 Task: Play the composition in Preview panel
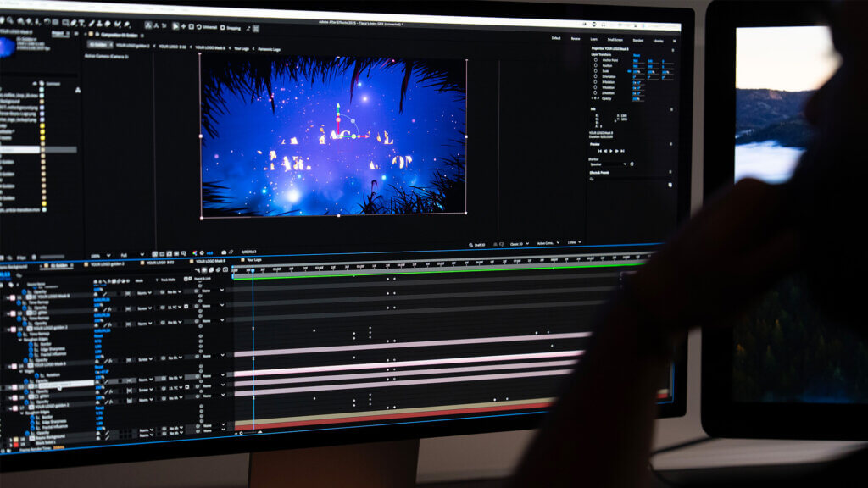[610, 151]
